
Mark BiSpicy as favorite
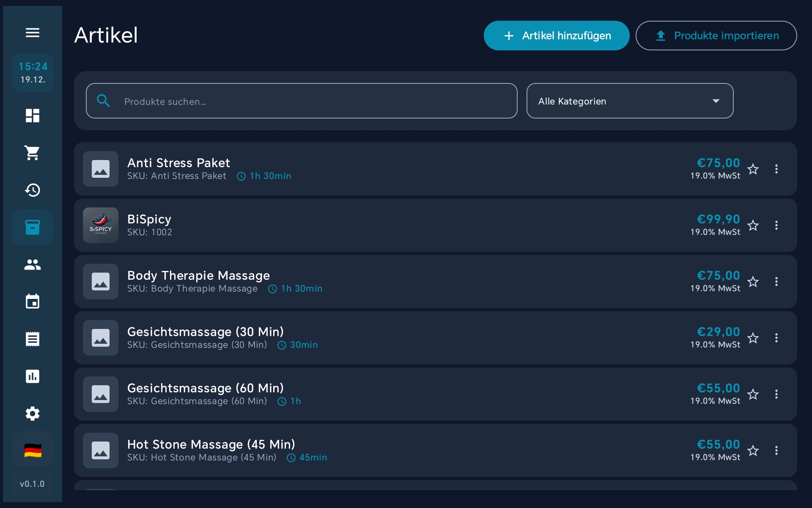753,226
